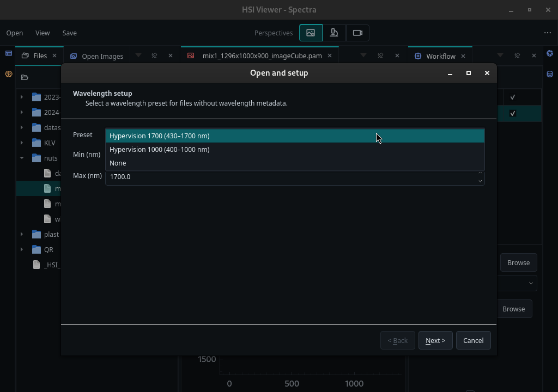Close the Open Images panel group
The width and height of the screenshot is (558, 392).
(x=171, y=56)
